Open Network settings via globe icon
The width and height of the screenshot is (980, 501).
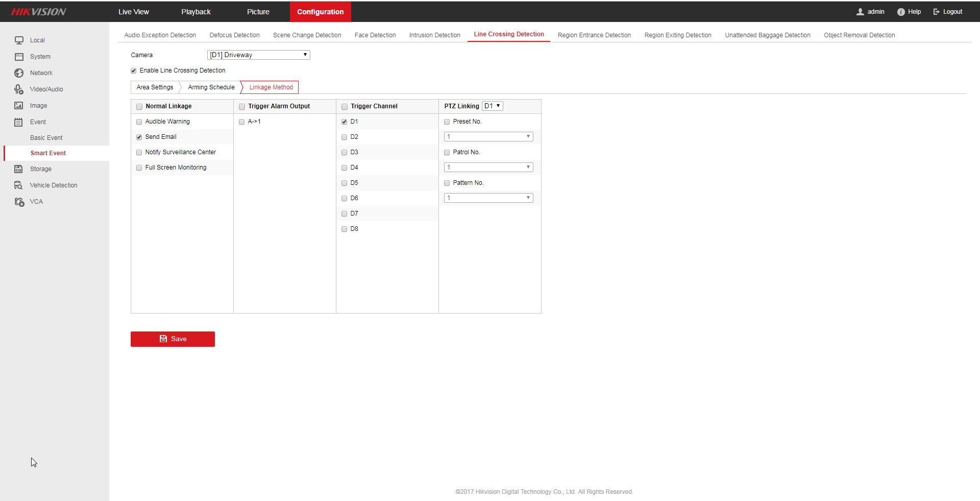19,73
